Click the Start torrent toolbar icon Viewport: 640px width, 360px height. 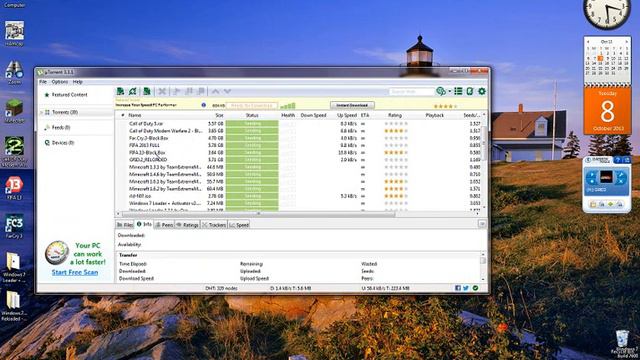177,91
